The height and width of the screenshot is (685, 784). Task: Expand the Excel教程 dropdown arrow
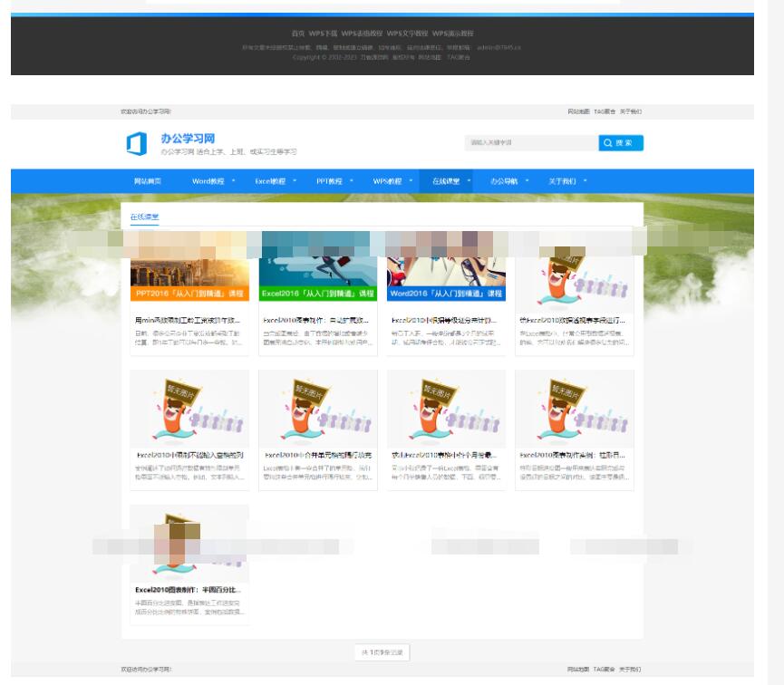point(295,181)
